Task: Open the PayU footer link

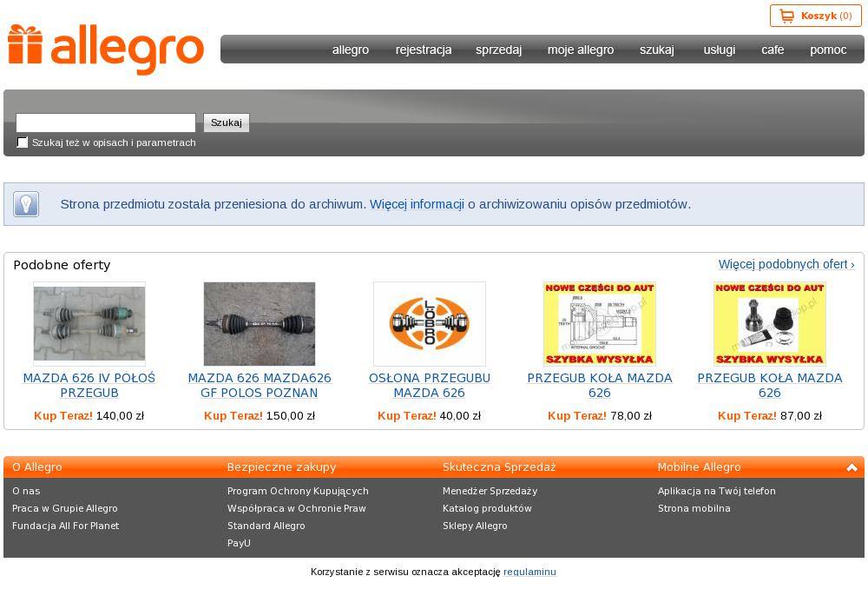Action: pos(239,543)
